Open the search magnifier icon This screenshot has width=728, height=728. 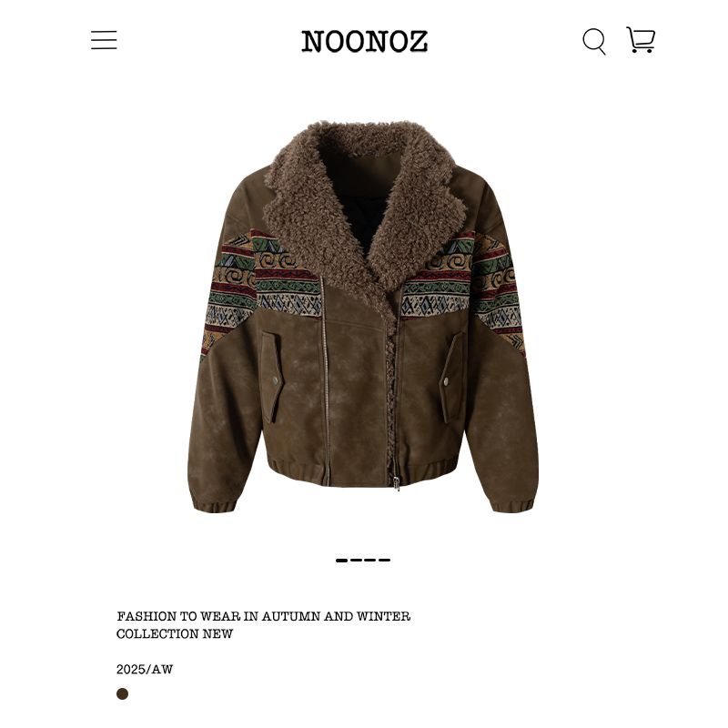pyautogui.click(x=594, y=41)
